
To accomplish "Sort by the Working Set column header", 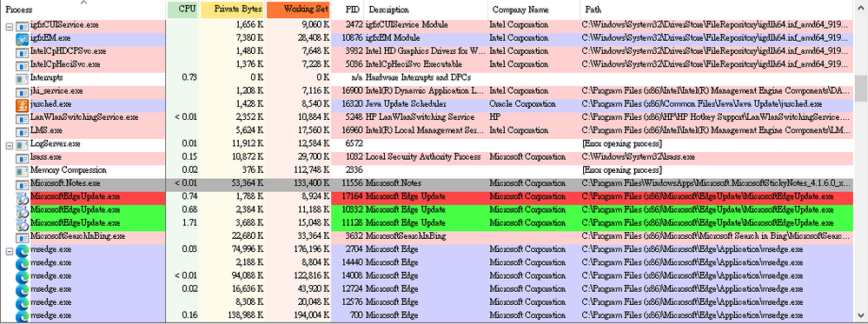I will coord(298,10).
